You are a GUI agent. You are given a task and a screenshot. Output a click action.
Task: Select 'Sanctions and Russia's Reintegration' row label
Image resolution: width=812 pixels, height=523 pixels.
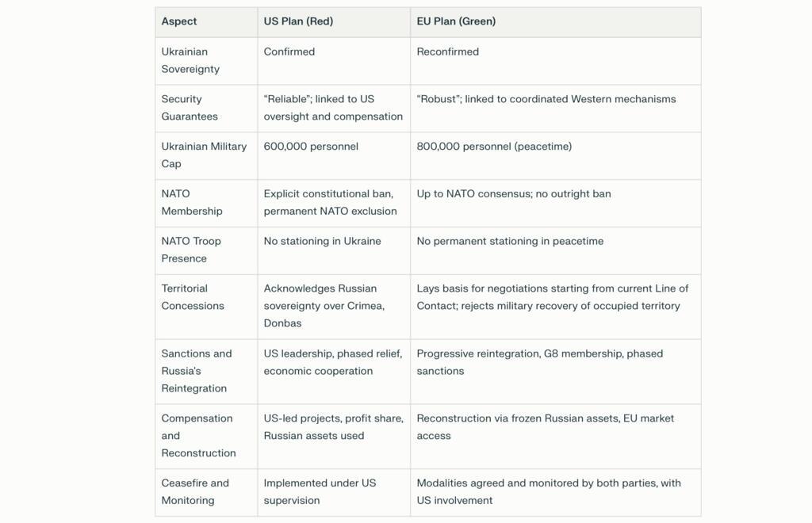197,371
